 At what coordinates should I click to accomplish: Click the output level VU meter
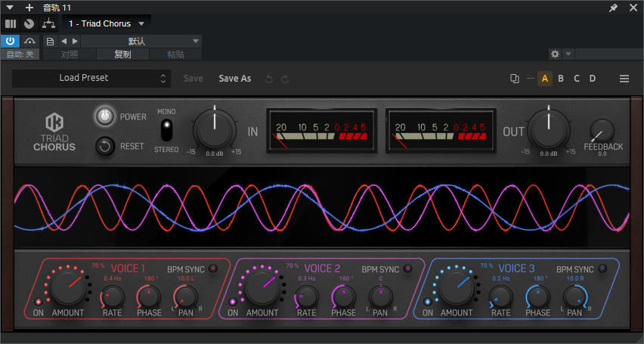tap(441, 131)
